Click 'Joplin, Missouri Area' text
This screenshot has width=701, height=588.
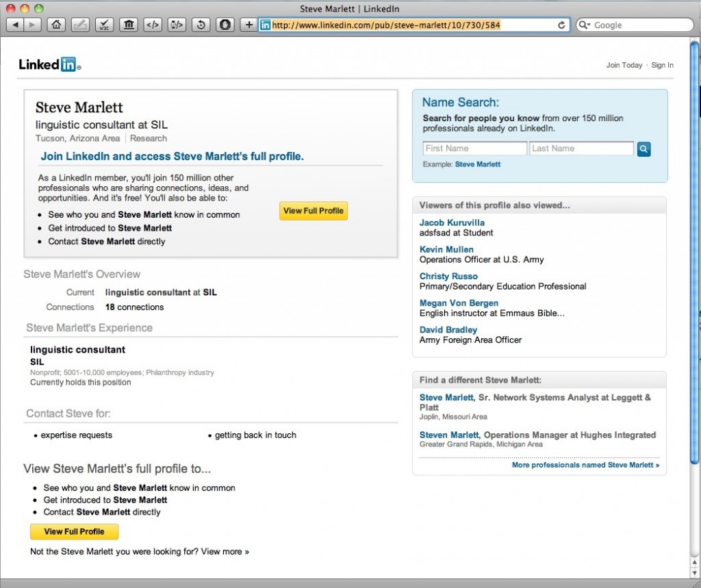coord(453,417)
